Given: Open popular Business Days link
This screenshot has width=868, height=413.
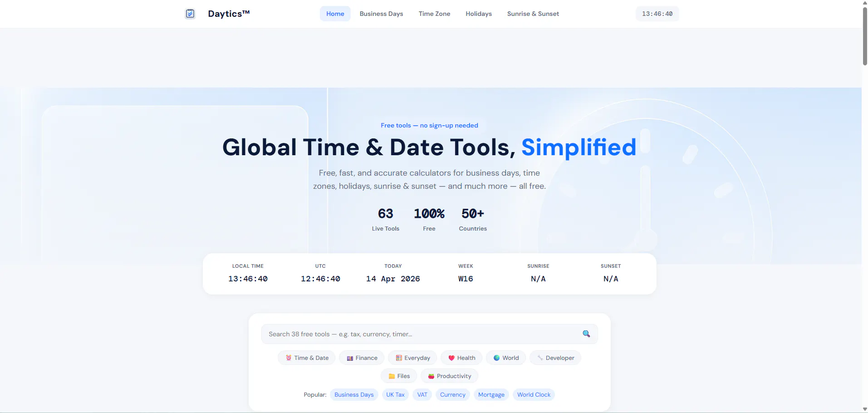Looking at the screenshot, I should 354,394.
